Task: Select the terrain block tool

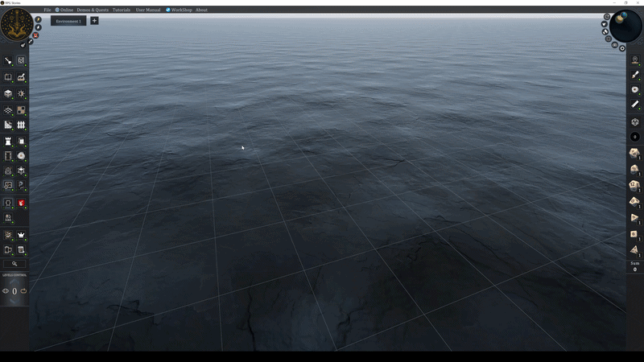Action: [x=8, y=93]
